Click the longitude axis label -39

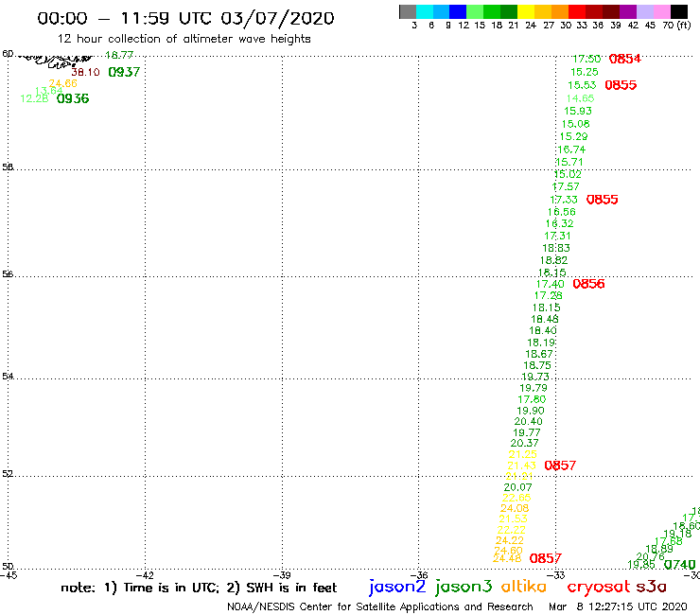click(x=282, y=576)
